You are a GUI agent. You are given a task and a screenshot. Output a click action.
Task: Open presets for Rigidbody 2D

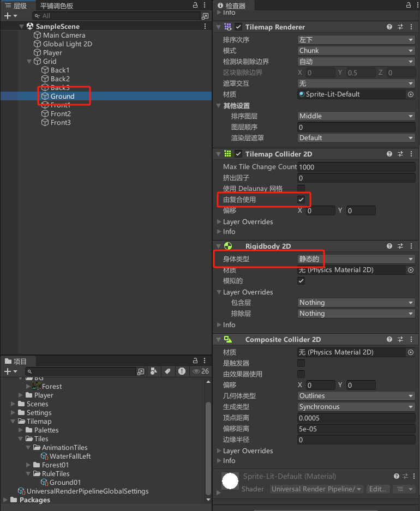pos(400,246)
